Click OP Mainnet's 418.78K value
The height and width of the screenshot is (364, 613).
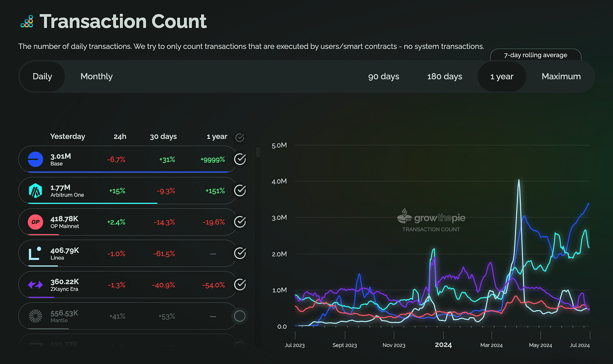point(65,218)
